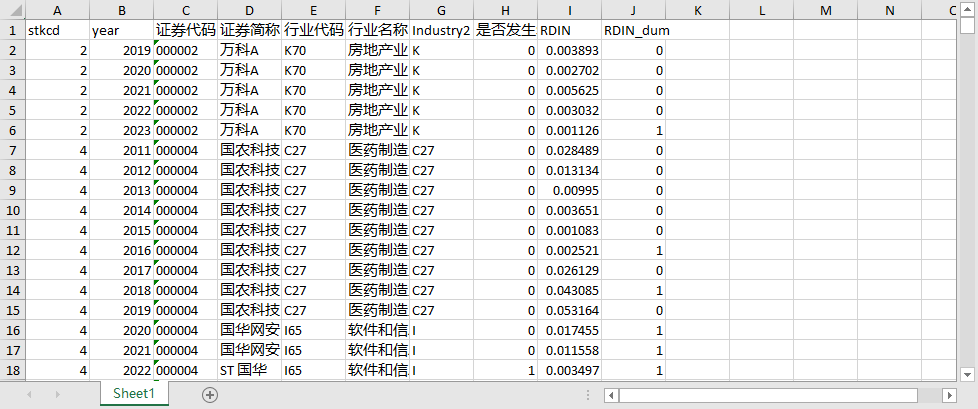Viewport: 978px width, 409px height.
Task: Select column A header
Action: (57, 10)
